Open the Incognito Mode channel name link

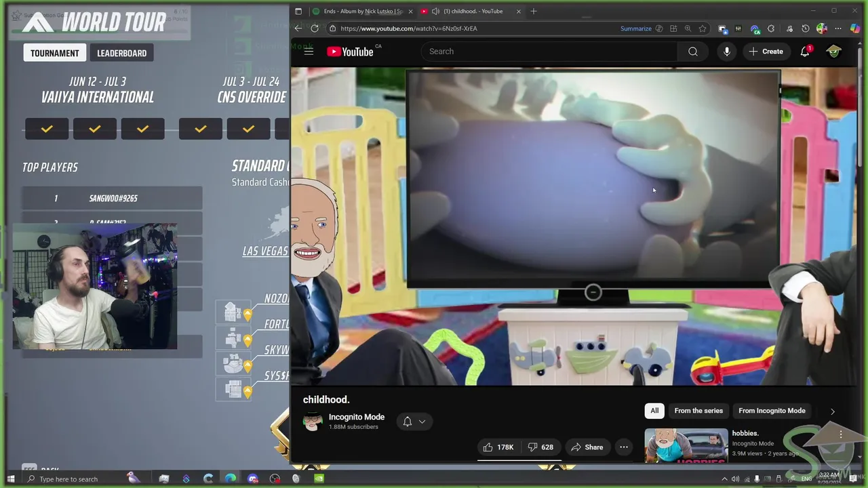pos(357,417)
